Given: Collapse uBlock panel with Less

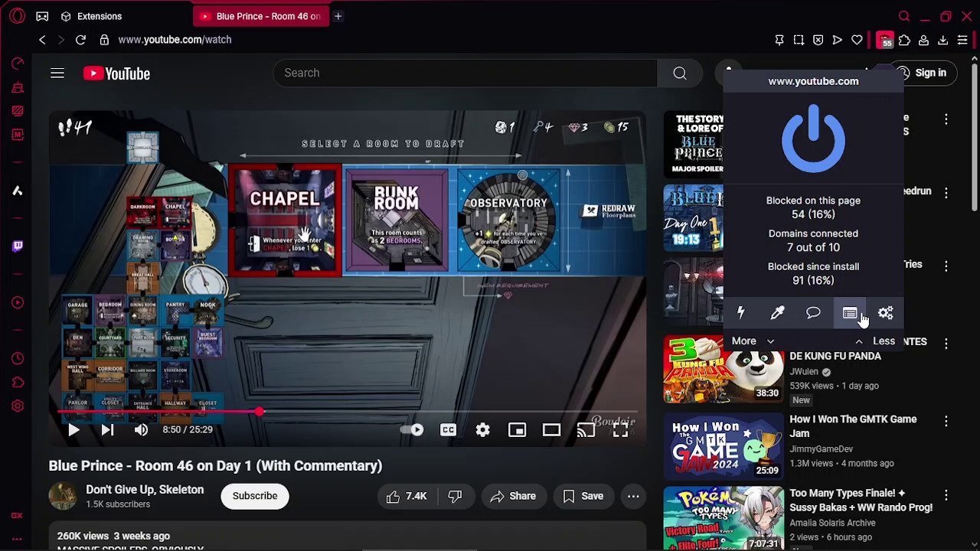Looking at the screenshot, I should point(875,341).
